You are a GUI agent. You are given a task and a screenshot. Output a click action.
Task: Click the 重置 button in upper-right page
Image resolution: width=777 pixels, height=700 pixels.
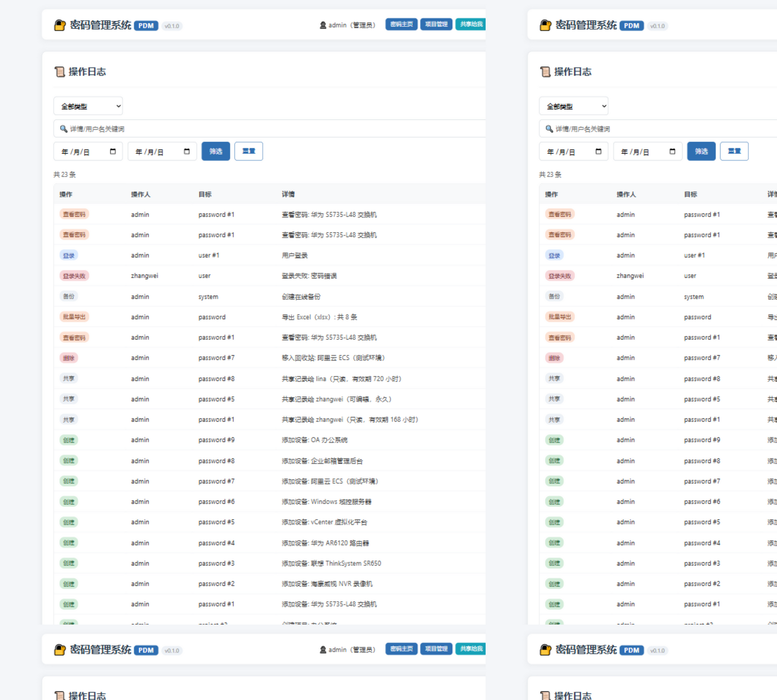[x=734, y=151]
